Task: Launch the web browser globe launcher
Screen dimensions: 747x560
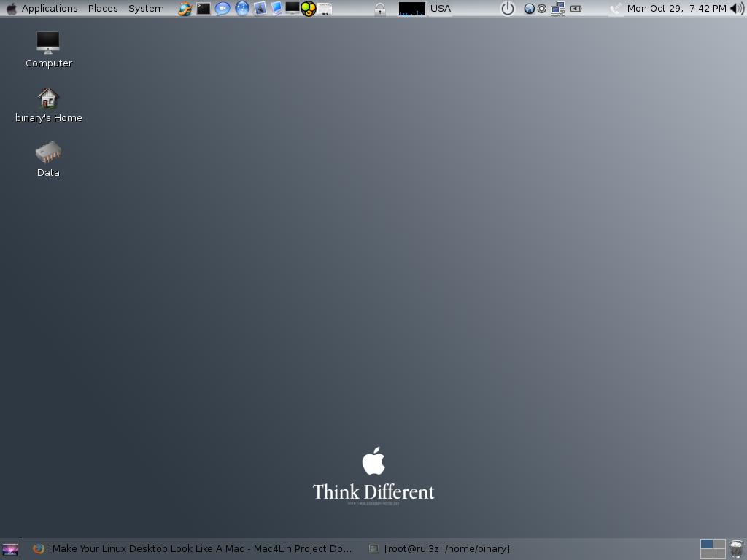Action: coord(185,9)
